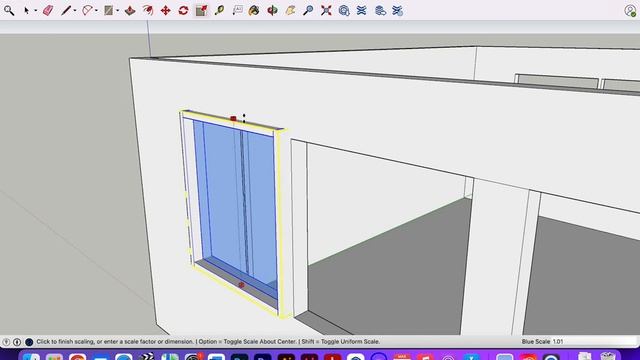Screen dimensions: 640x360
Task: Click the Send to LayOut icon
Action: coord(380,11)
